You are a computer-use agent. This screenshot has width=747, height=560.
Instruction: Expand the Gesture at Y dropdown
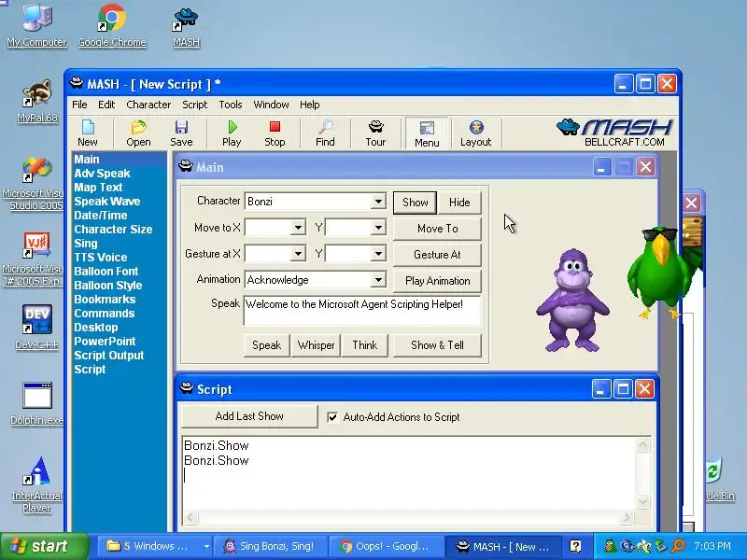click(378, 254)
